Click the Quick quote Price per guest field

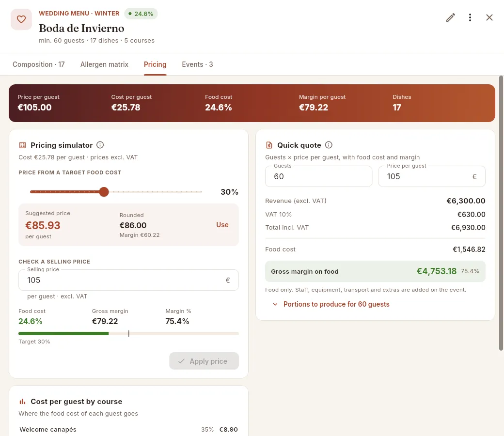(x=432, y=176)
